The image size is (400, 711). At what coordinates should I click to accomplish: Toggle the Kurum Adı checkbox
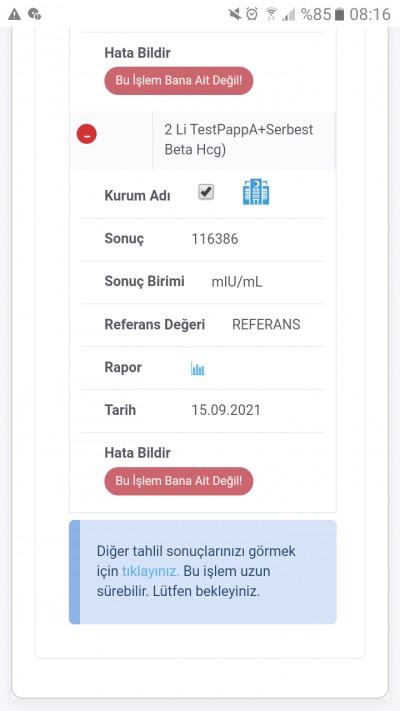coord(206,192)
